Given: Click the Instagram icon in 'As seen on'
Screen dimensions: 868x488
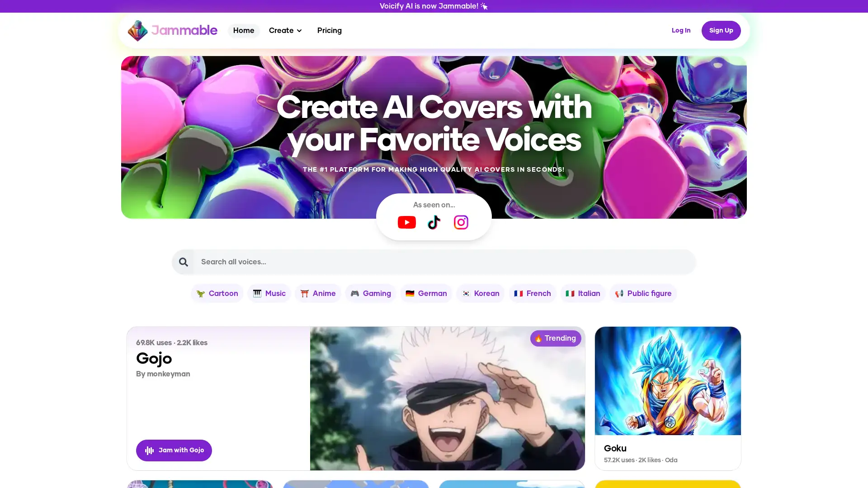Looking at the screenshot, I should (x=461, y=222).
